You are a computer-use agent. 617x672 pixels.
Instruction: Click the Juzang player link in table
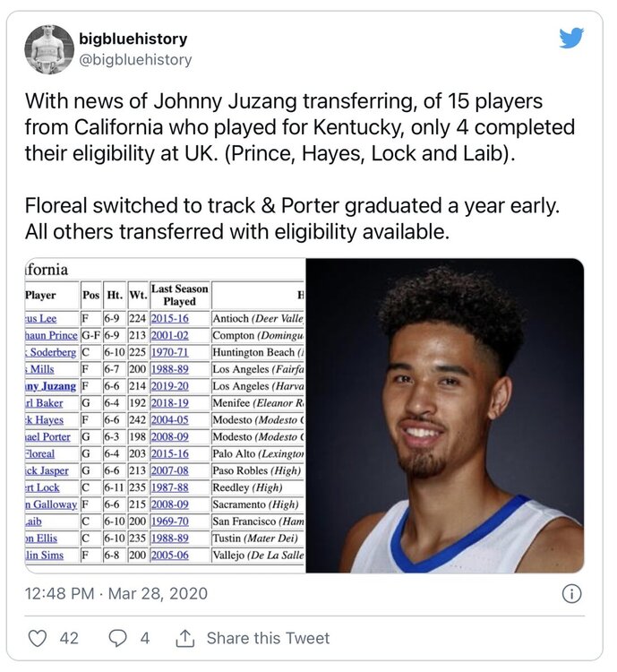pyautogui.click(x=50, y=386)
